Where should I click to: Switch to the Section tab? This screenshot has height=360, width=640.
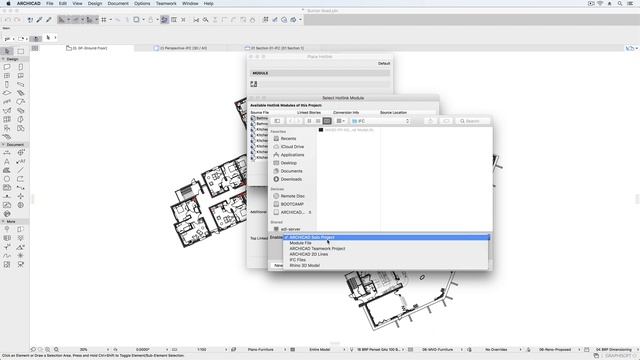point(276,48)
